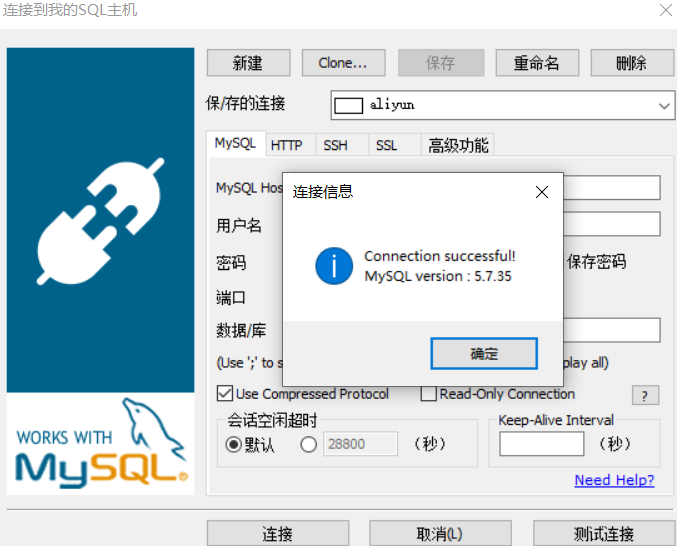The image size is (677, 546).
Task: Click the blue info icon in dialog
Action: pos(334,266)
